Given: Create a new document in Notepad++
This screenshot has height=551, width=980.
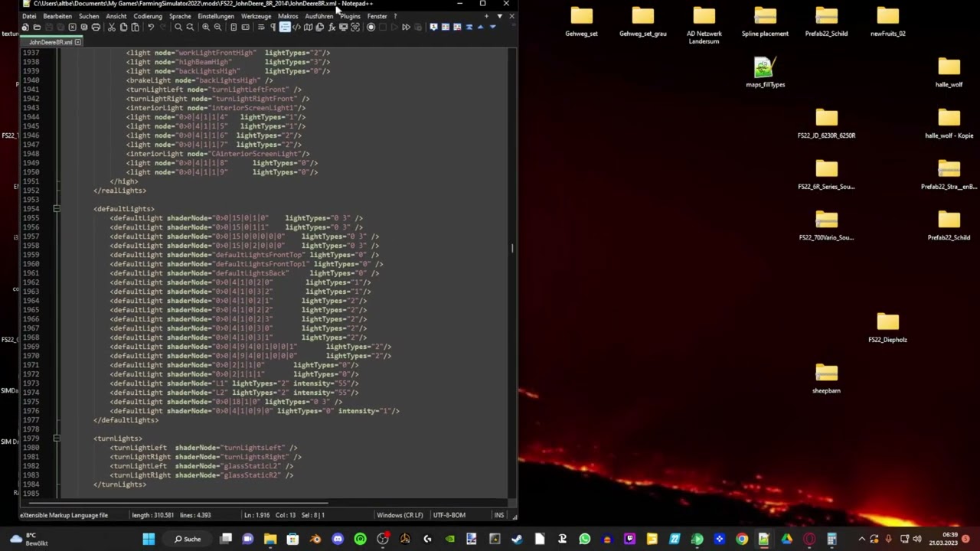Looking at the screenshot, I should pos(25,28).
